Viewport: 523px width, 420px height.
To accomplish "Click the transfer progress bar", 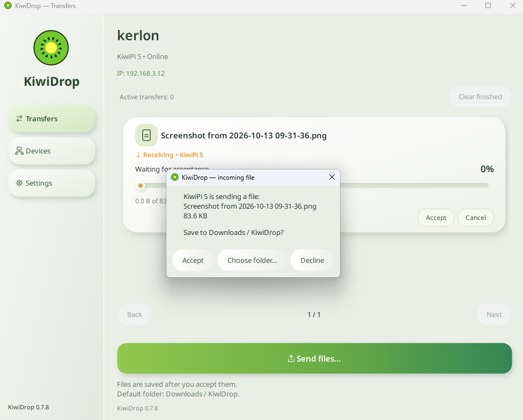I will coord(312,186).
